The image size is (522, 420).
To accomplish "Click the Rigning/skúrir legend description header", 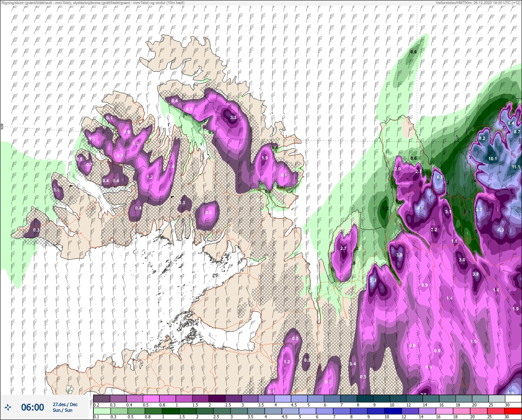I will click(x=93, y=2).
